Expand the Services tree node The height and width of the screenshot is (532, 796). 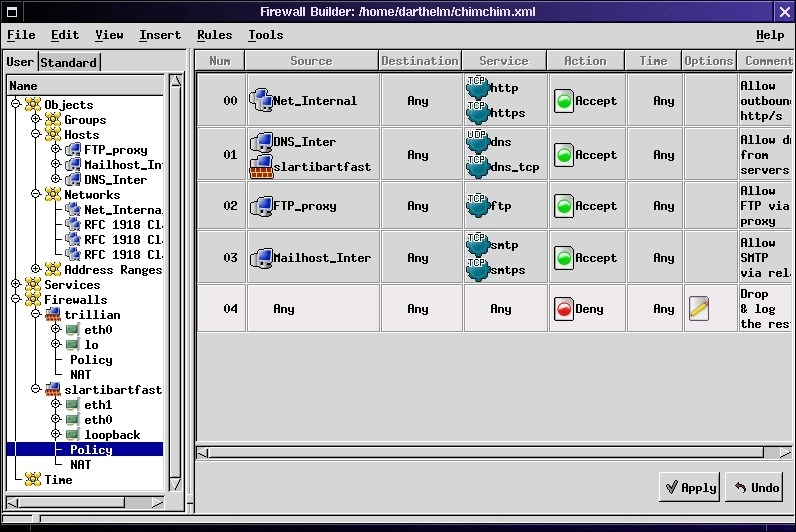point(16,285)
